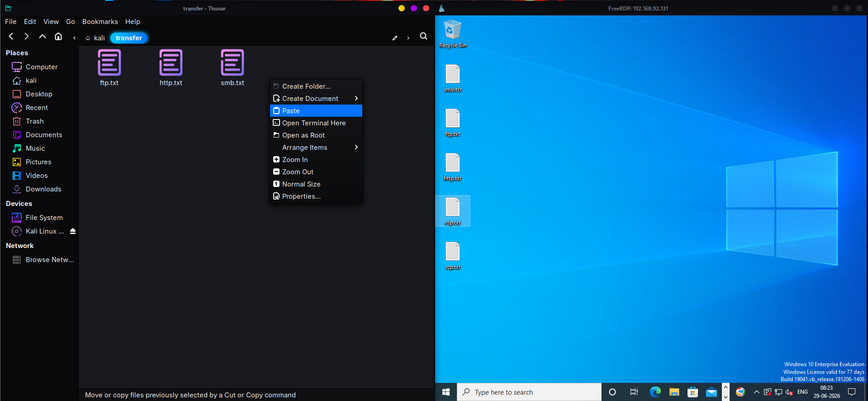Launch Microsoft Edge from taskbar
This screenshot has width=868, height=401.
pos(655,392)
